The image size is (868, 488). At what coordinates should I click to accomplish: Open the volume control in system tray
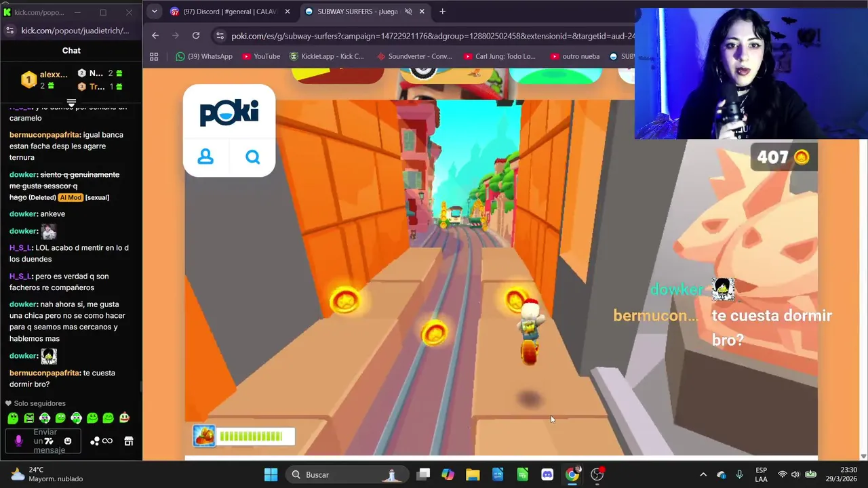click(795, 474)
